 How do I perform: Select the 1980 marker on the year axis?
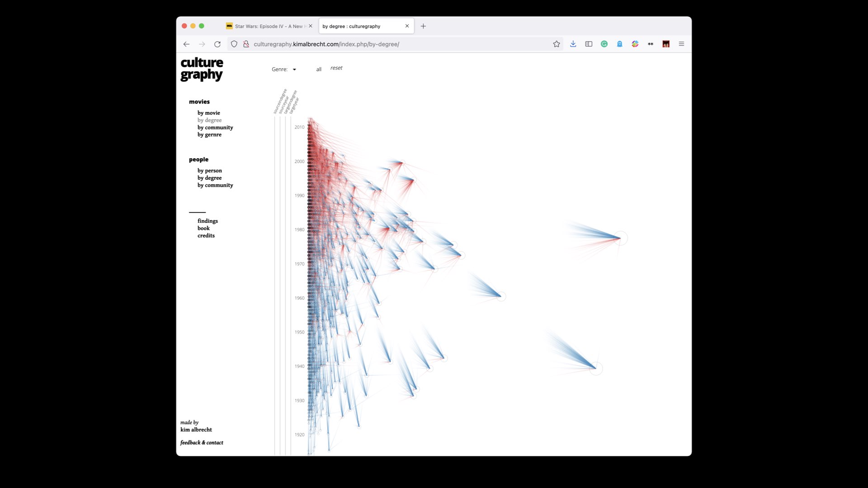point(299,230)
